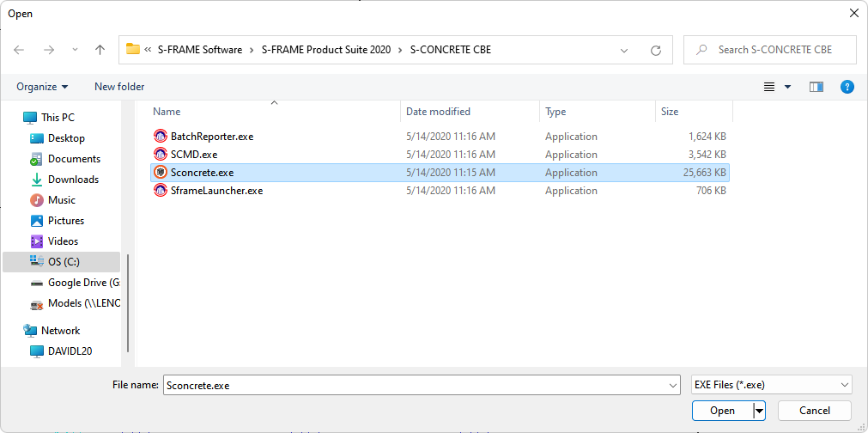Viewport: 868px width, 433px height.
Task: Click the help question mark icon
Action: tap(847, 87)
